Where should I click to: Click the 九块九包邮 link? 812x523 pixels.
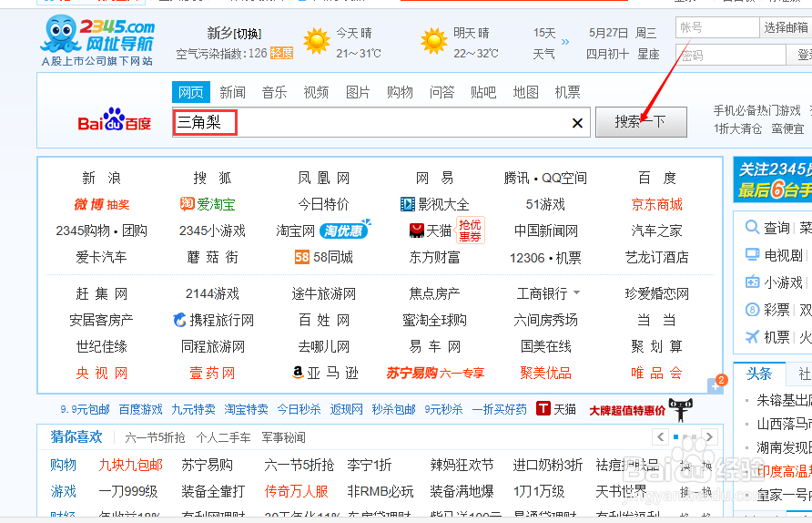coord(130,465)
